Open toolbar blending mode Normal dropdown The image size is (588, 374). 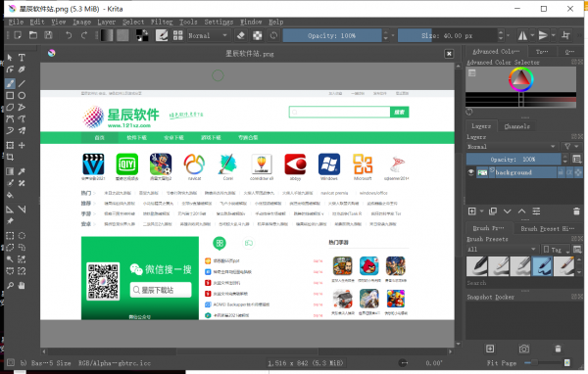pyautogui.click(x=208, y=35)
